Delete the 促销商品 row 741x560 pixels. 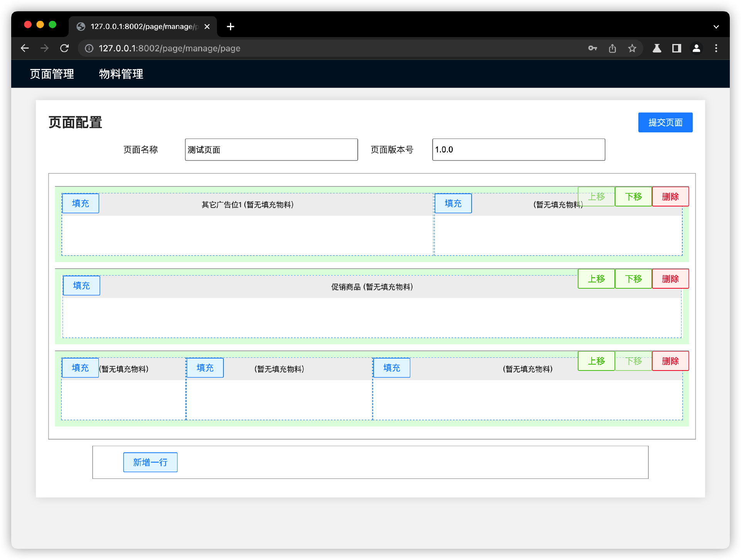(670, 279)
